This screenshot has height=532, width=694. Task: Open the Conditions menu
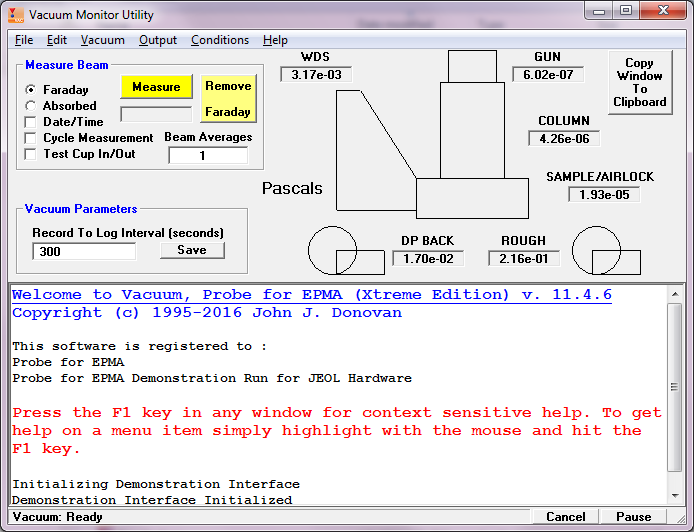[220, 40]
